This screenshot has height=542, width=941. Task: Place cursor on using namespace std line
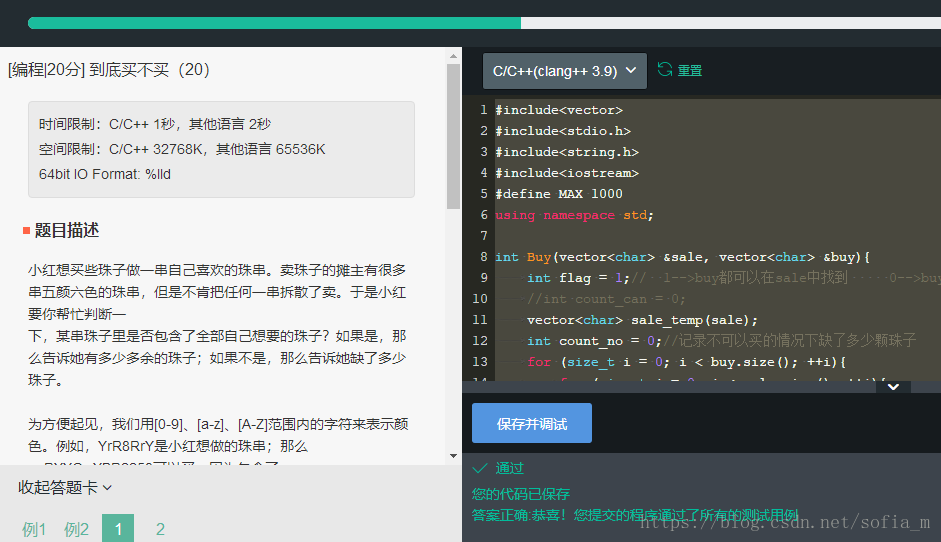point(574,215)
